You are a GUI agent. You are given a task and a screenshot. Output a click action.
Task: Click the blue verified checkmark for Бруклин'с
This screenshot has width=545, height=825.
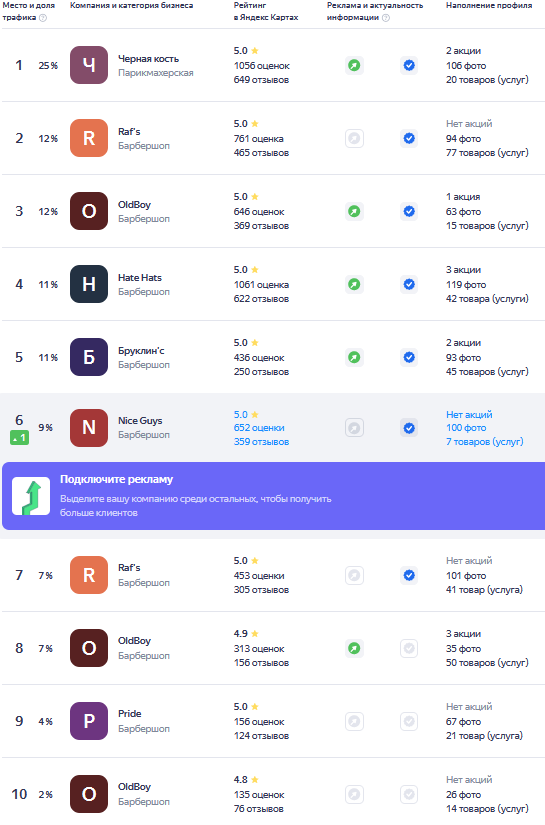[x=409, y=357]
